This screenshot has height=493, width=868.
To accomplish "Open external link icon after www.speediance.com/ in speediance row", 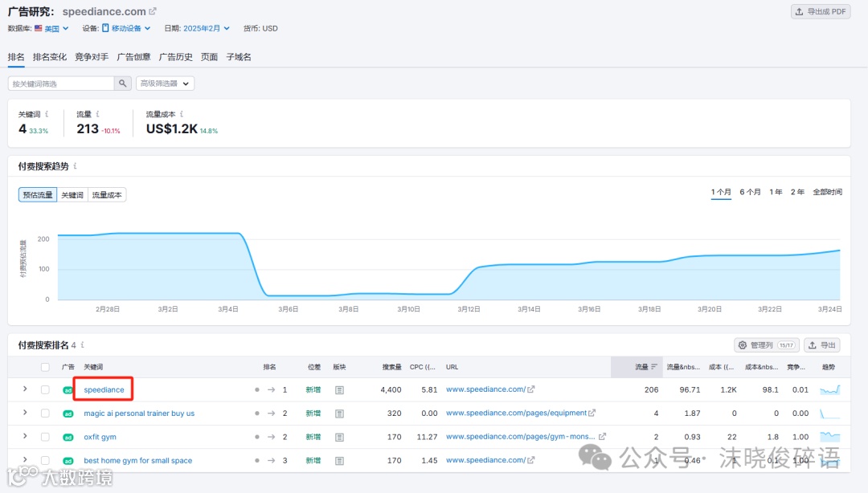I will tap(531, 389).
